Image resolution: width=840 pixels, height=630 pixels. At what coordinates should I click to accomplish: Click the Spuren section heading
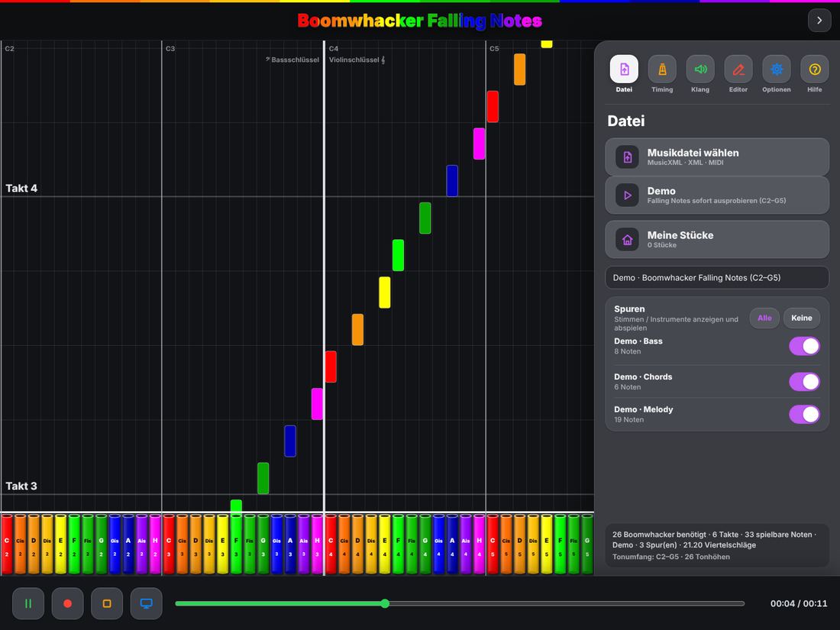point(629,309)
